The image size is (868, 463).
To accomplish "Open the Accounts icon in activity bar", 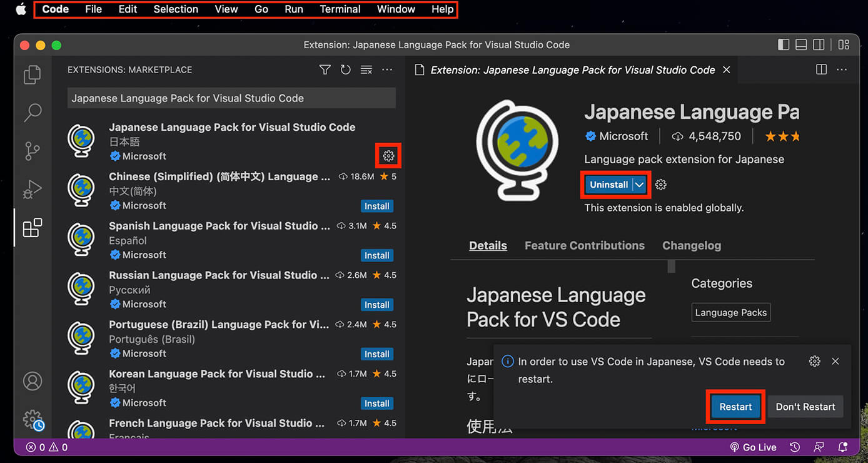I will tap(33, 381).
